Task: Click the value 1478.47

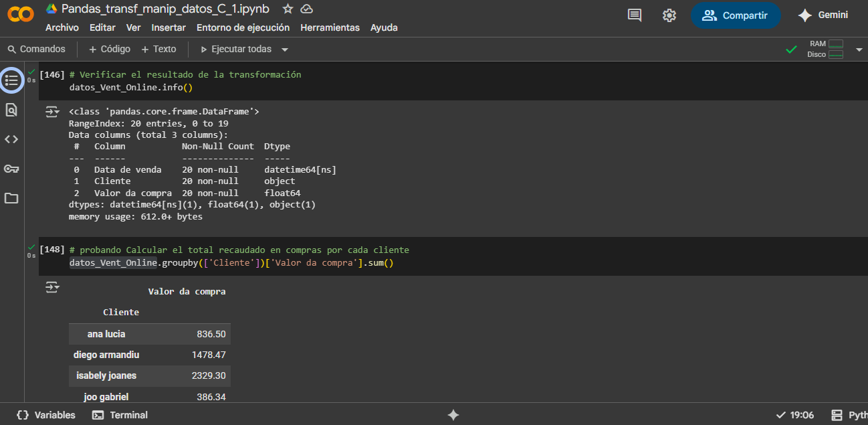Action: pyautogui.click(x=209, y=355)
